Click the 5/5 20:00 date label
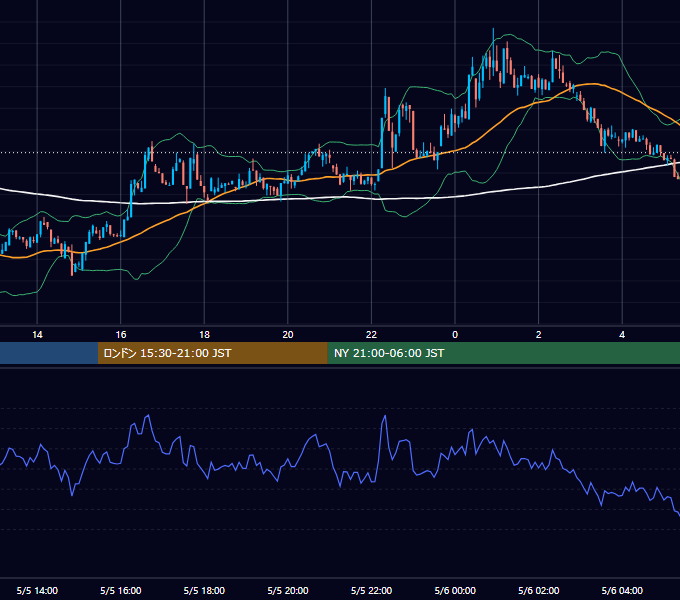 pos(288,591)
